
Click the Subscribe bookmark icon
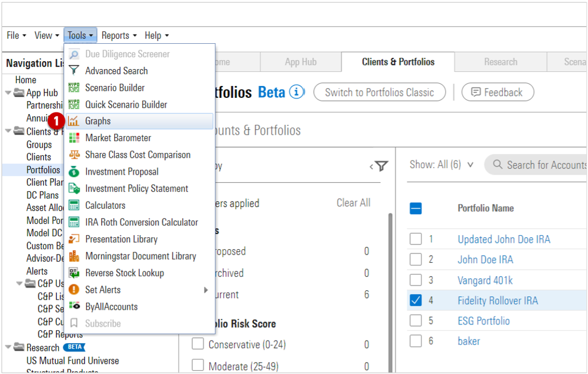74,323
